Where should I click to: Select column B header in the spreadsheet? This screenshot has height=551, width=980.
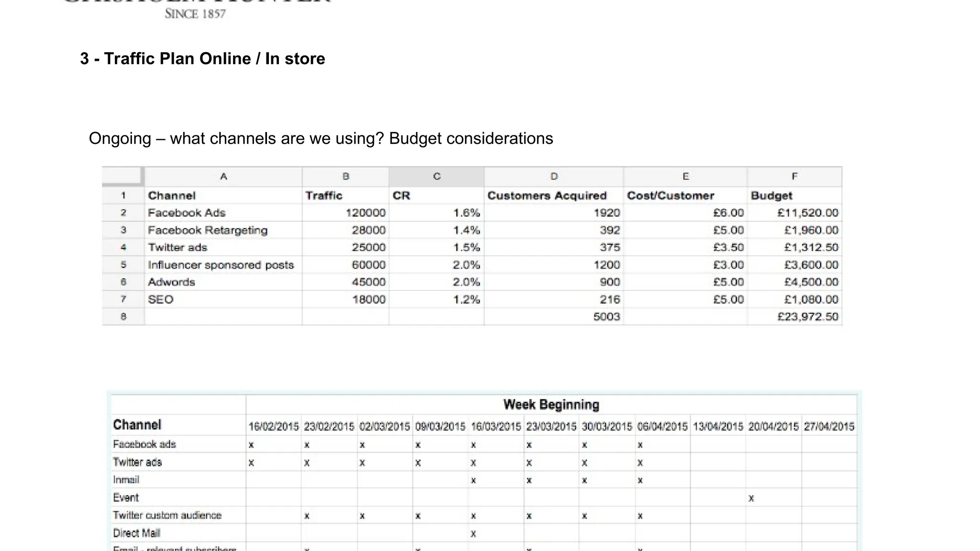click(345, 176)
